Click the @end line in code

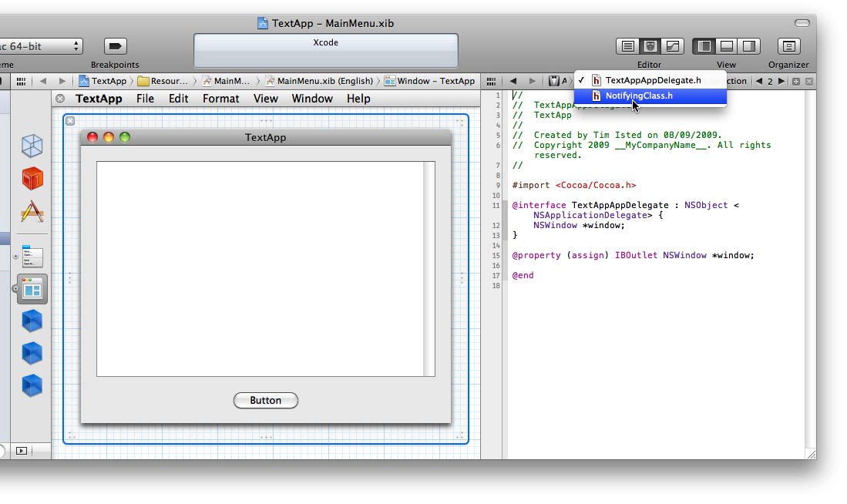pyautogui.click(x=523, y=275)
